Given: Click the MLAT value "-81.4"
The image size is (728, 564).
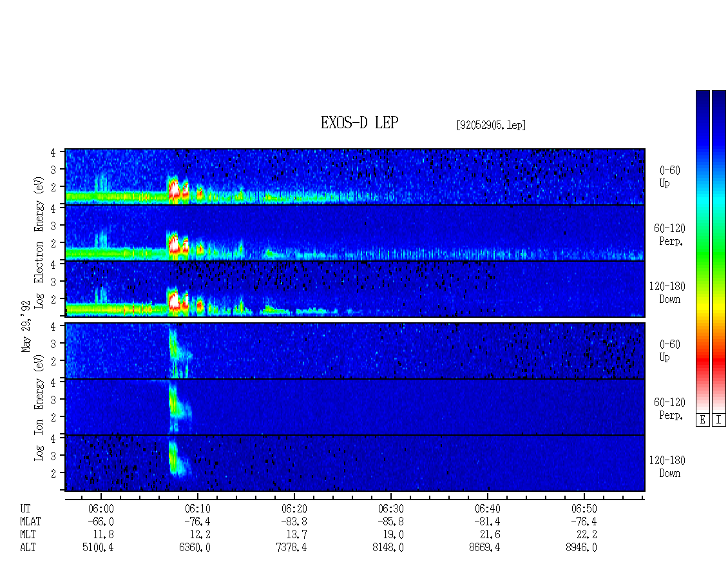Looking at the screenshot, I should 487,521.
